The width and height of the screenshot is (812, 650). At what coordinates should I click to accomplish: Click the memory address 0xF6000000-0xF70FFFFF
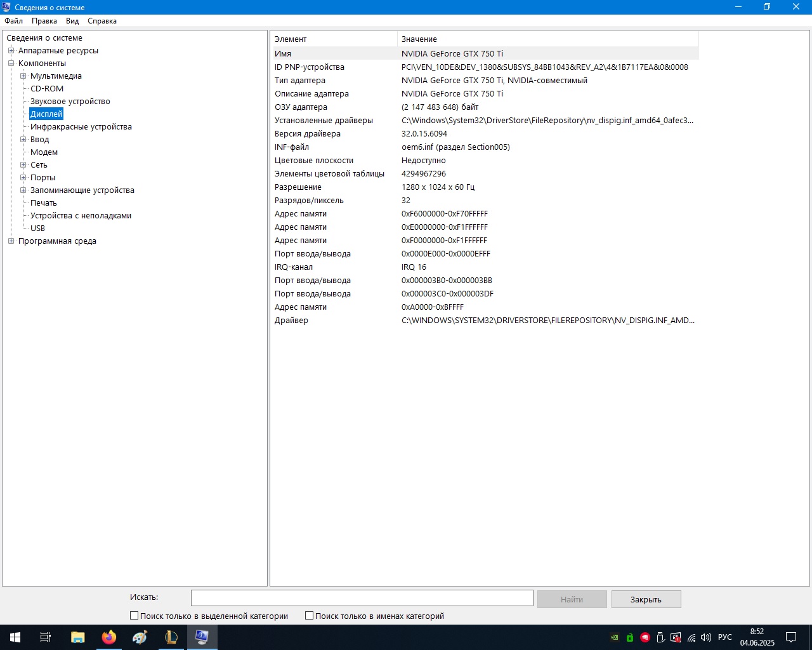[445, 214]
